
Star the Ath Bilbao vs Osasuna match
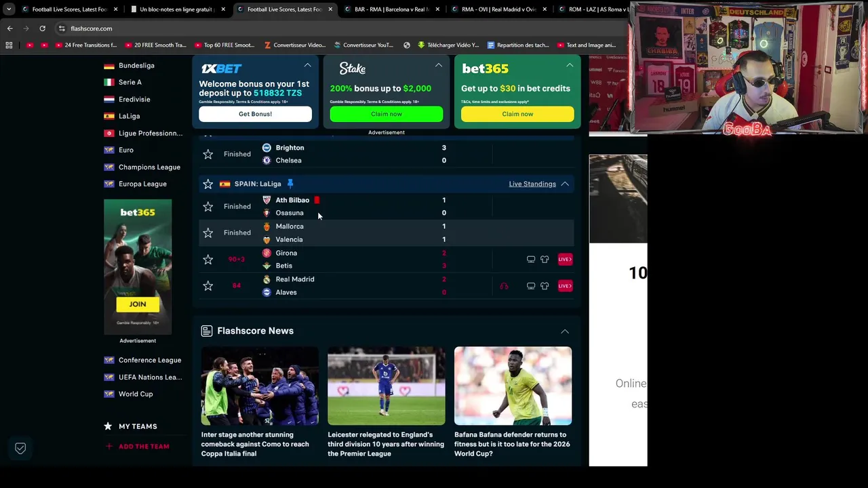[x=208, y=207]
